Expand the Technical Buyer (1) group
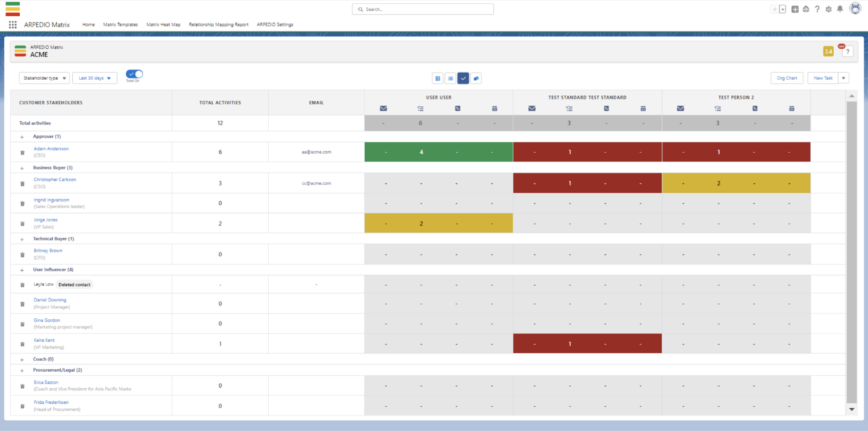 pos(22,239)
